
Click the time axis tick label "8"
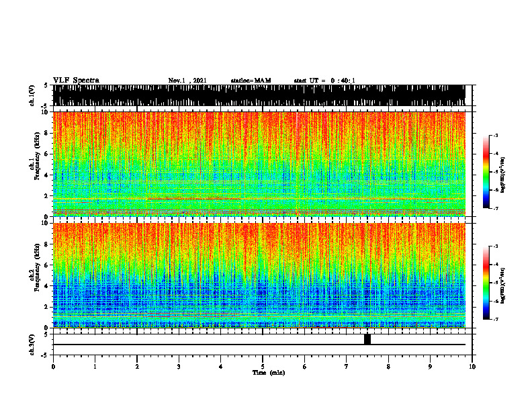[388, 367]
